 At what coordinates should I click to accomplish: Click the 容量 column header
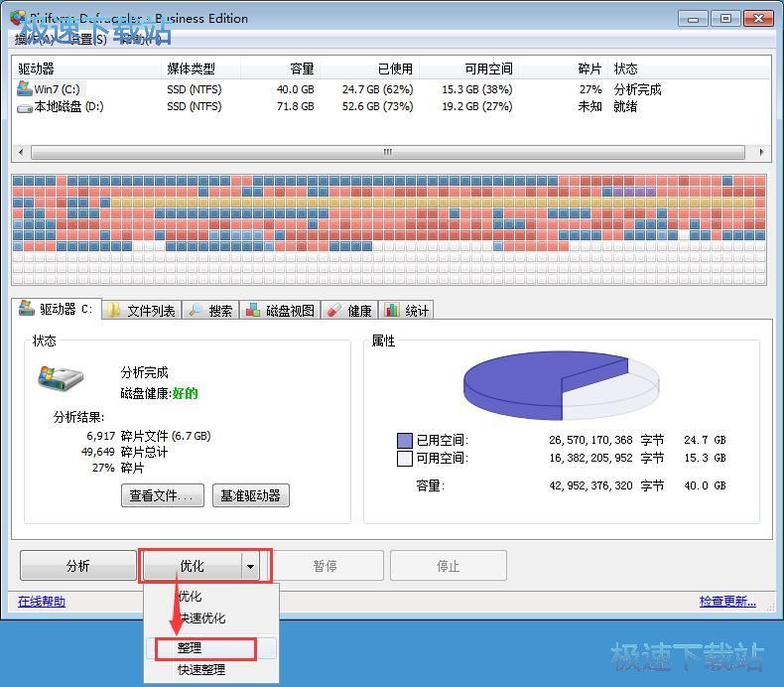click(x=280, y=69)
